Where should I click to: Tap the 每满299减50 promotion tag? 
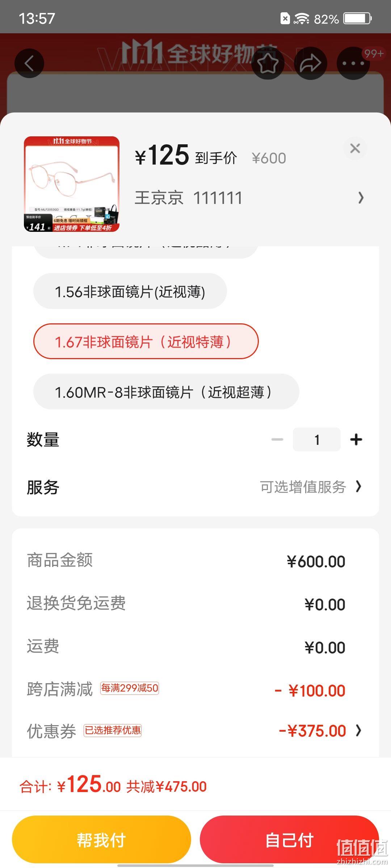pyautogui.click(x=130, y=688)
